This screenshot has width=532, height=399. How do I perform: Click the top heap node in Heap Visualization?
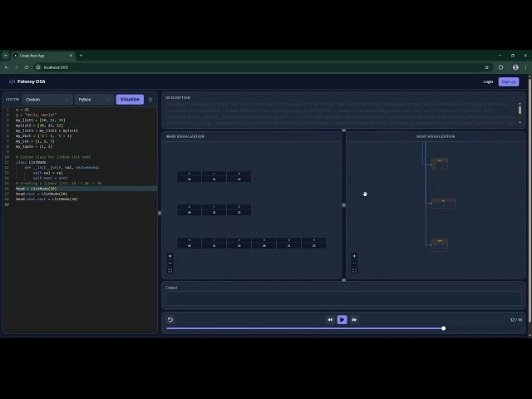point(440,164)
